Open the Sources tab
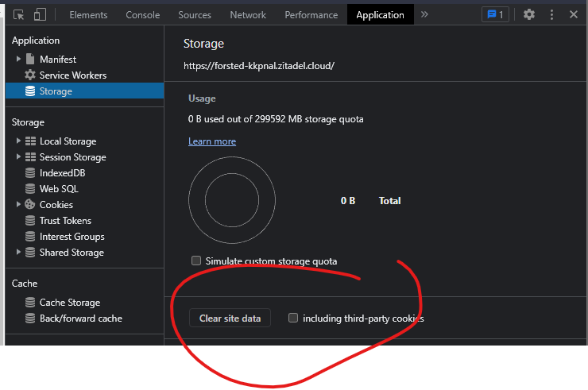588x390 pixels. point(195,15)
